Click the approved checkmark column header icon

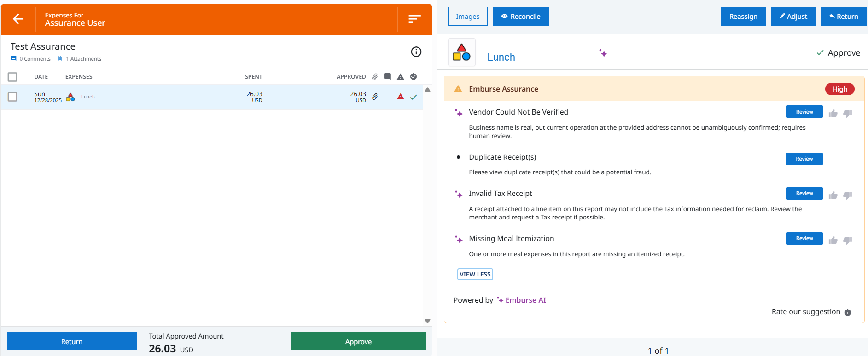414,77
